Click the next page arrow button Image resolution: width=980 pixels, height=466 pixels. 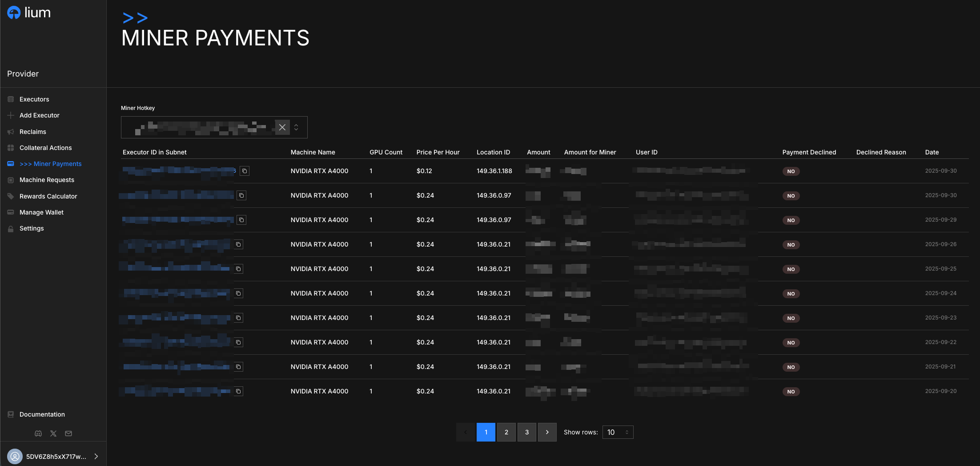547,432
